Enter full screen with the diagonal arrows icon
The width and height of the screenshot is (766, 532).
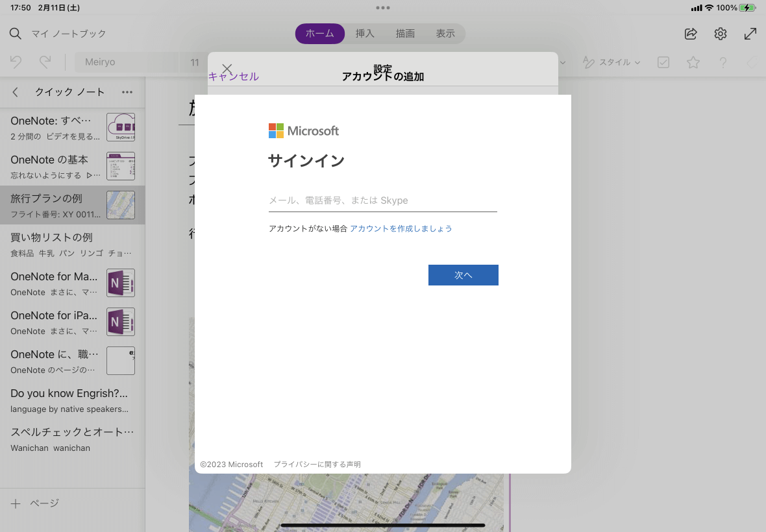[750, 34]
